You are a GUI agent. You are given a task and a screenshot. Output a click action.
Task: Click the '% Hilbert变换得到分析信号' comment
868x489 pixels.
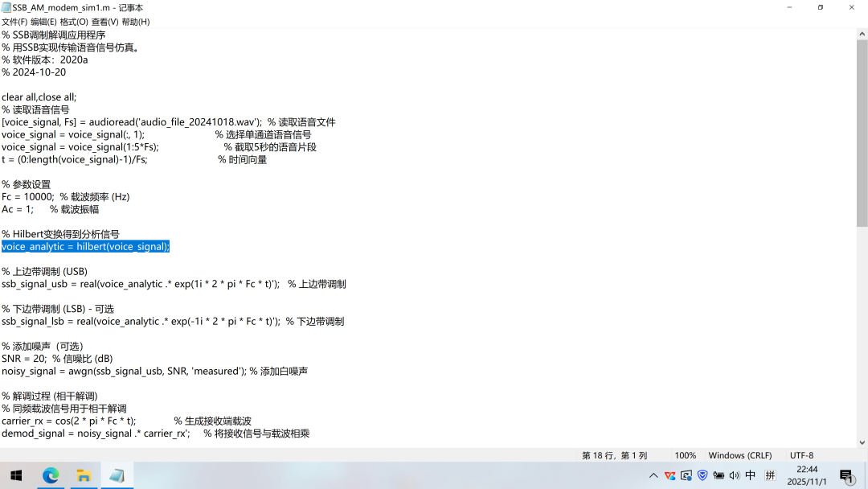click(x=59, y=234)
